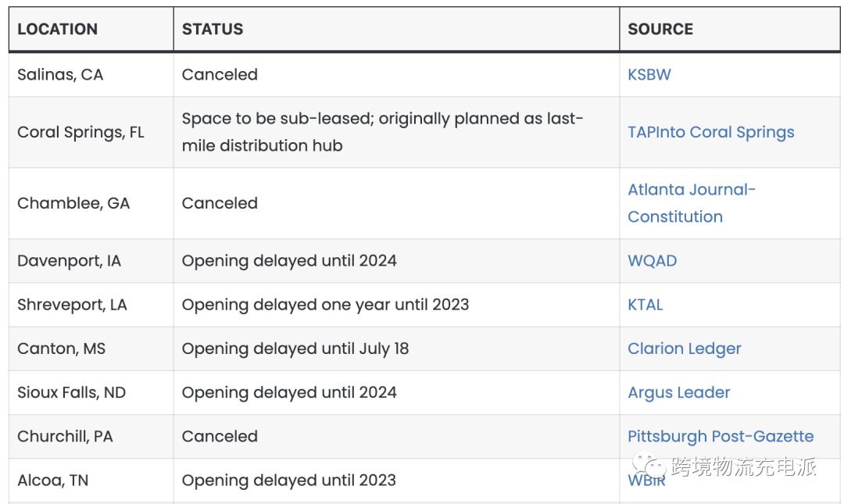Click the Davenport, IA location cell

click(x=69, y=261)
